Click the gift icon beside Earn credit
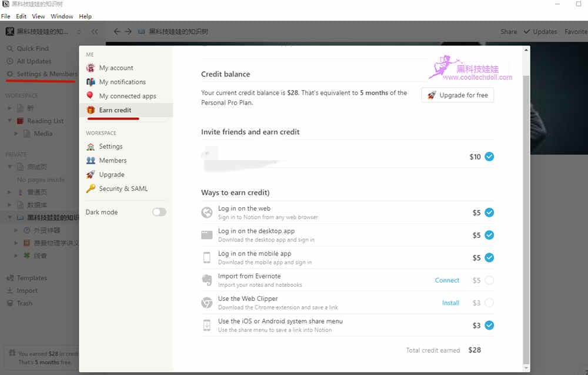 (91, 110)
